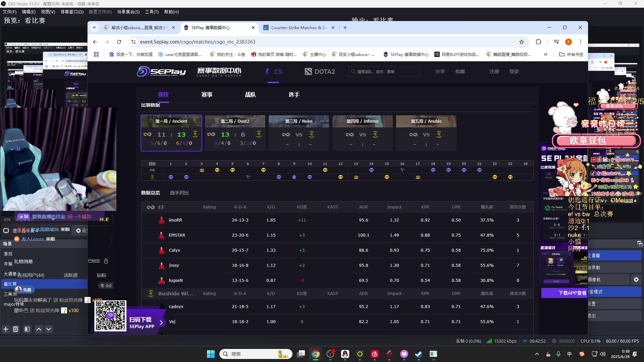Open scene filters icon in scenes toolbar
This screenshot has height=362, width=644.
[27, 329]
